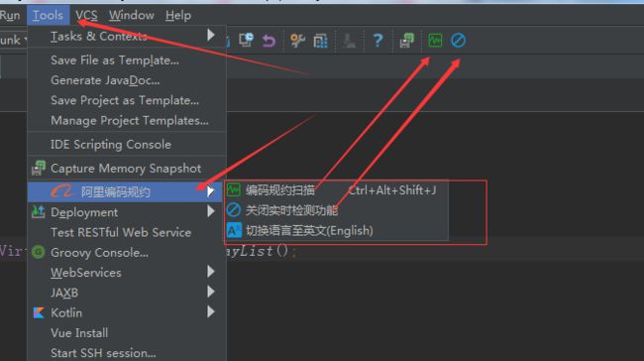
Task: Open the Window menu
Action: [132, 15]
